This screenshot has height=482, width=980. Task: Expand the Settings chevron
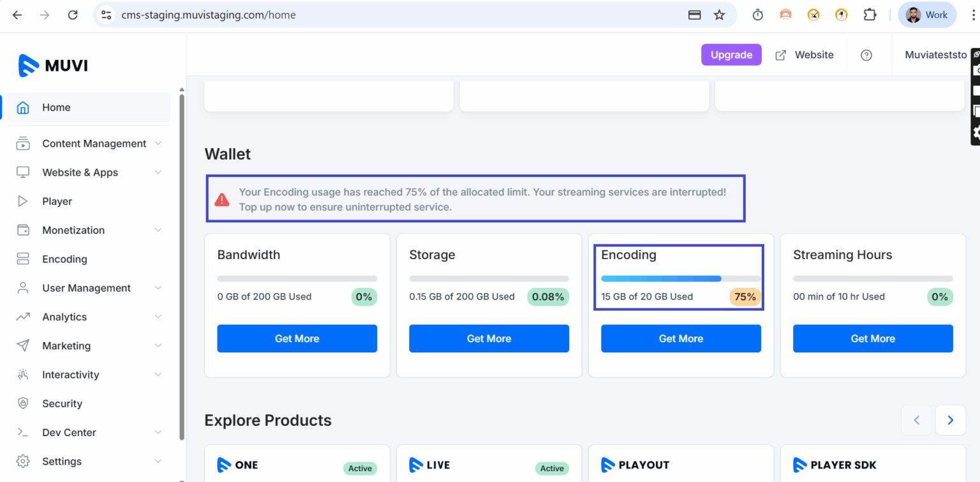point(158,461)
